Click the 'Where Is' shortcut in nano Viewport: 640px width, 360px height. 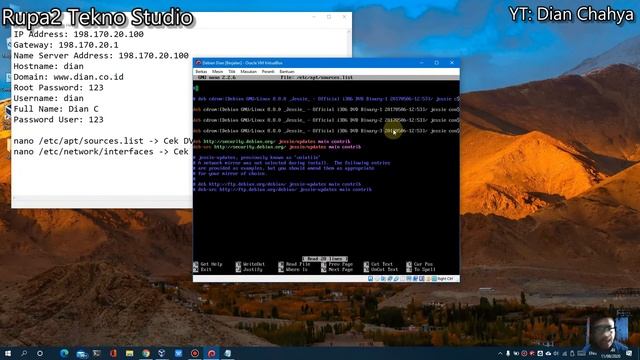(294, 269)
